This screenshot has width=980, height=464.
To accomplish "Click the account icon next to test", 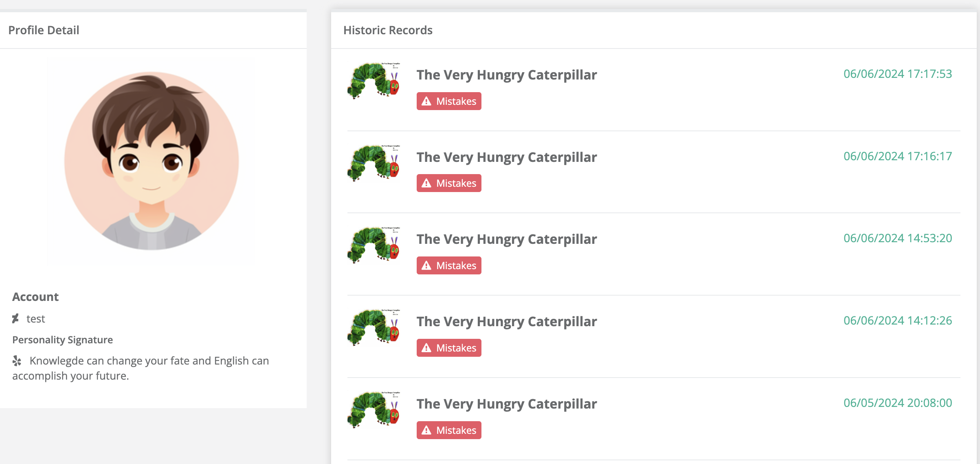I will pos(15,318).
